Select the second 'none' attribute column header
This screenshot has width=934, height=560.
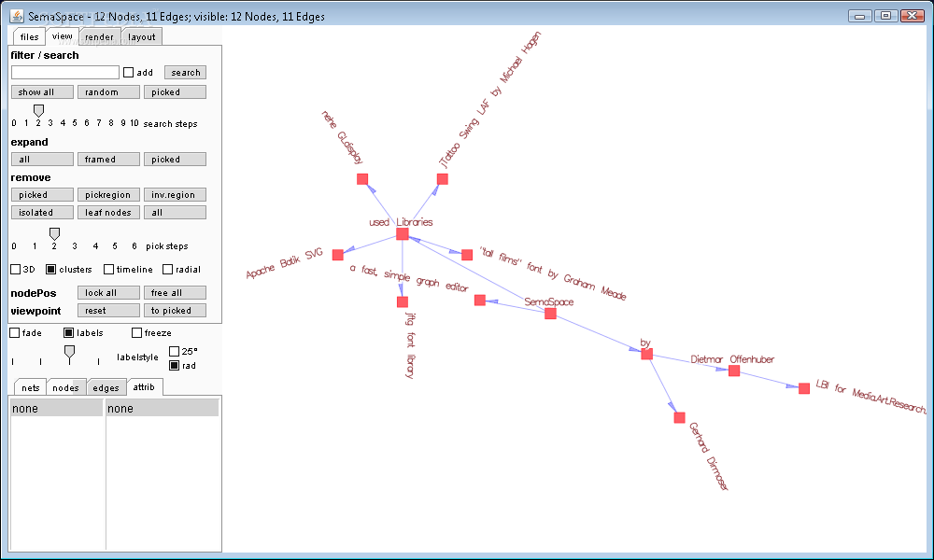pos(163,408)
